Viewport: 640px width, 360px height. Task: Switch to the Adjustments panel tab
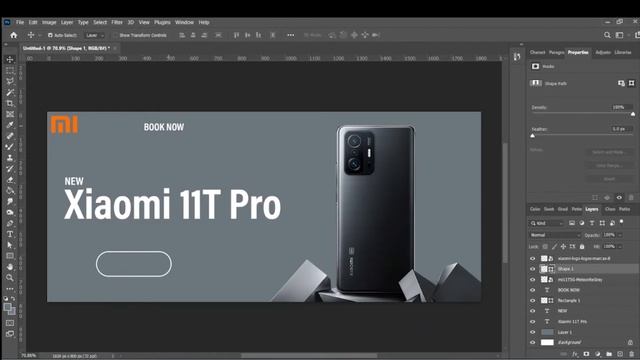click(x=603, y=52)
